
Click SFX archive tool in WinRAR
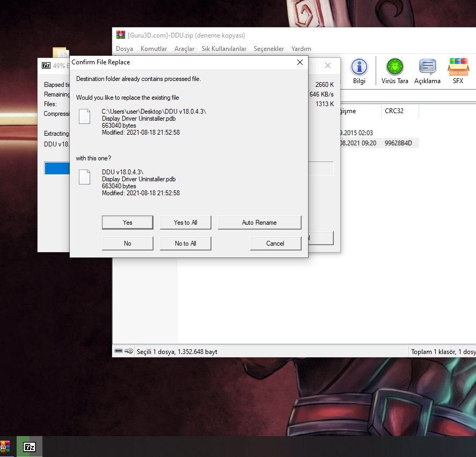click(x=458, y=71)
